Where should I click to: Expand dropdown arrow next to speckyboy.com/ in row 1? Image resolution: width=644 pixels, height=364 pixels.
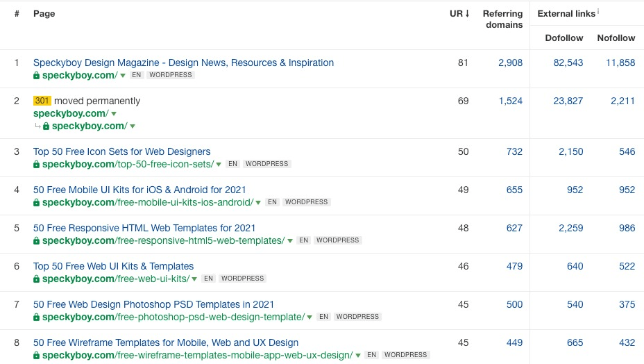point(122,75)
